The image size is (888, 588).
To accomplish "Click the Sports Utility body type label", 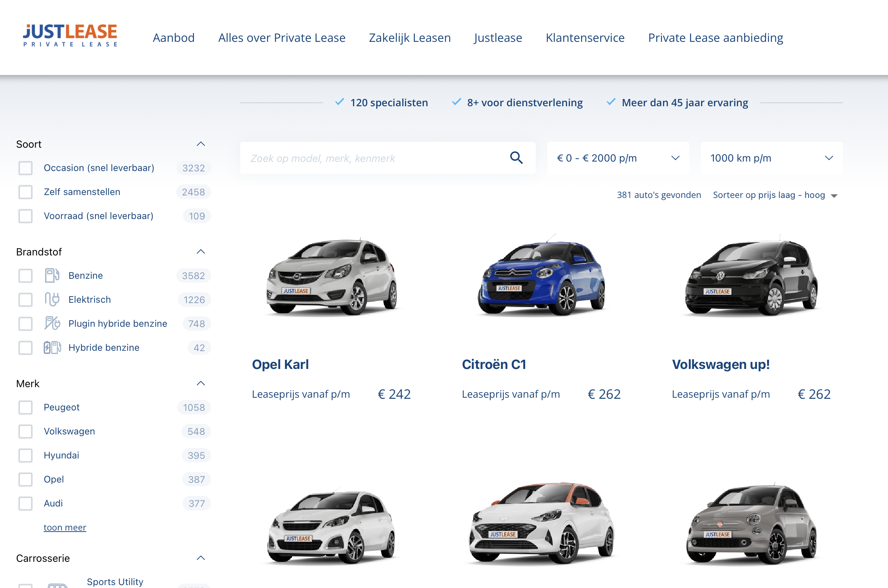I will click(x=115, y=581).
